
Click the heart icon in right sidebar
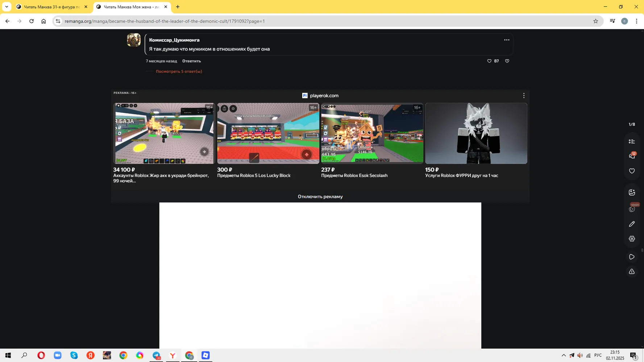click(x=632, y=171)
